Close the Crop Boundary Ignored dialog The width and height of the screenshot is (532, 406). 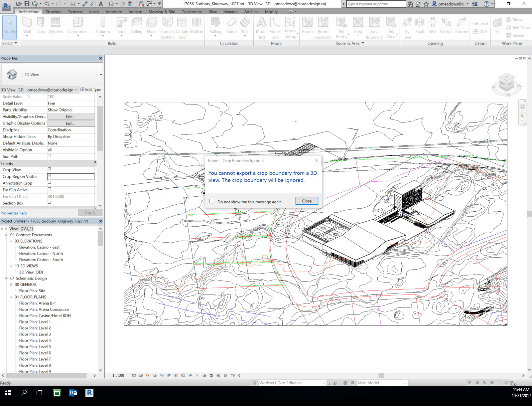[x=306, y=201]
